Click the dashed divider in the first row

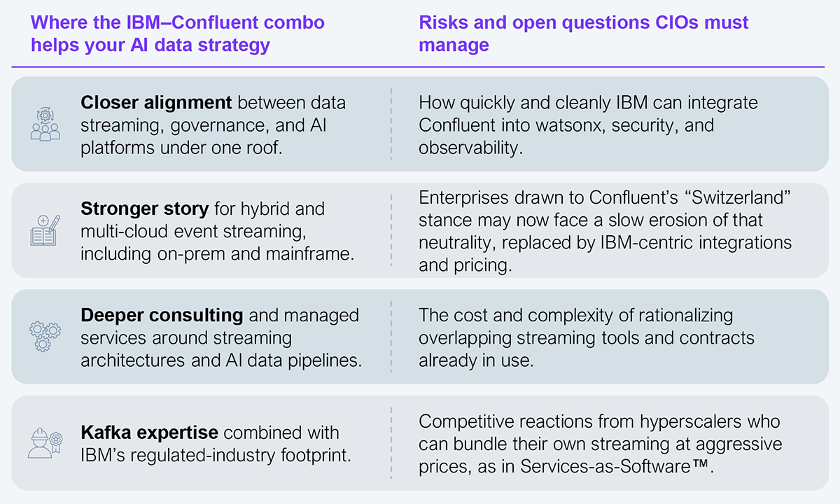(391, 125)
